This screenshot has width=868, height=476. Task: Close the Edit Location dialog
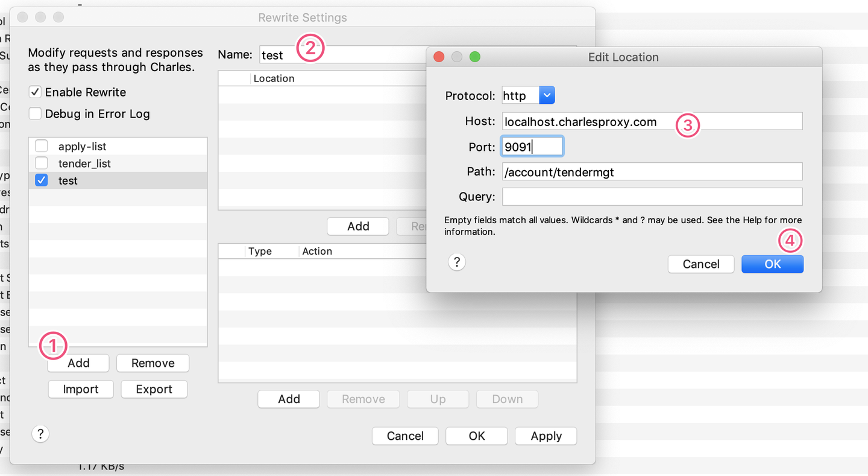(x=439, y=57)
